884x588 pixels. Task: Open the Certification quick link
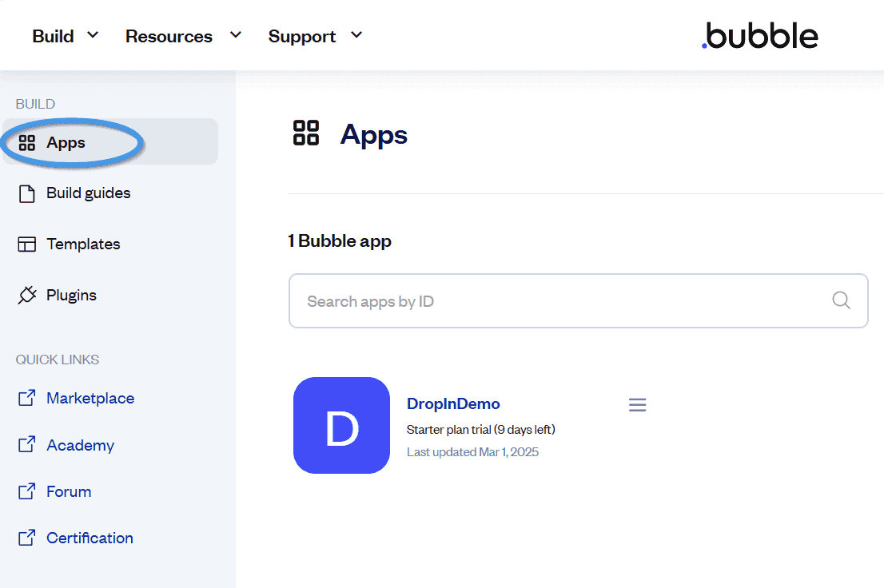[x=90, y=538]
